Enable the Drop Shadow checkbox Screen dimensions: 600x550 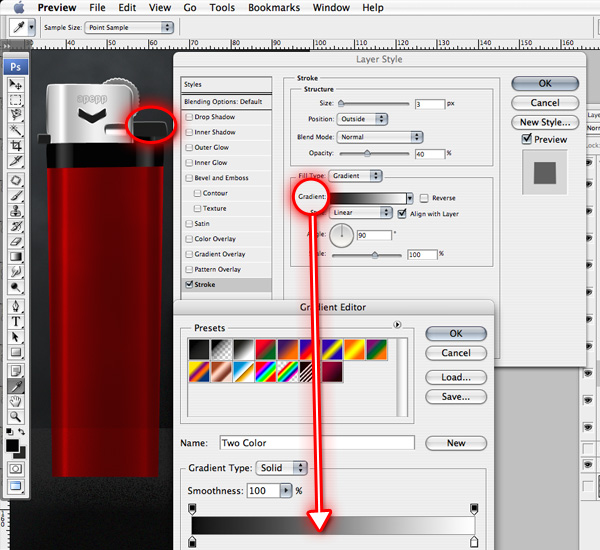(187, 118)
